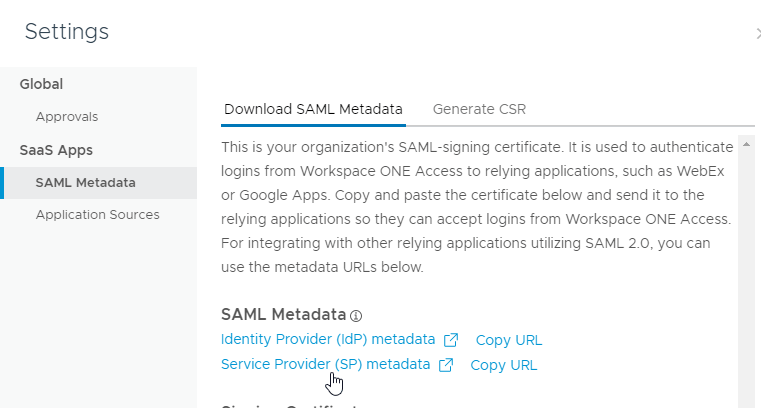Open Service Provider metadata external link icon
Screen dimensions: 761x408
[x=446, y=365]
